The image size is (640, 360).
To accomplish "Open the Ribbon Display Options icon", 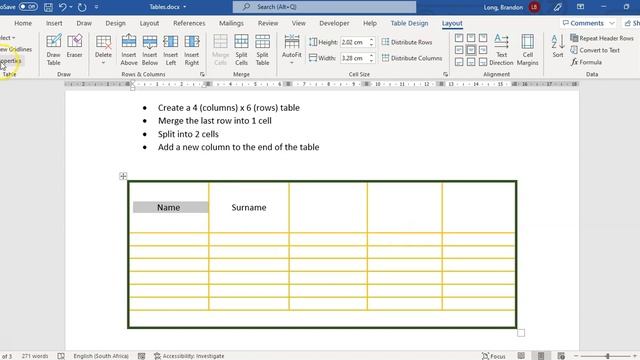I will coord(580,7).
